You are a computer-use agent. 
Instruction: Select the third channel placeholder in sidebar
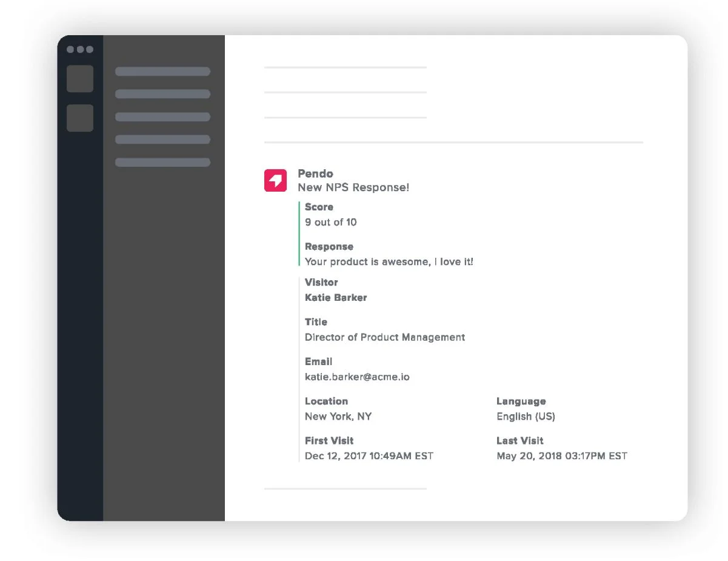(x=162, y=117)
